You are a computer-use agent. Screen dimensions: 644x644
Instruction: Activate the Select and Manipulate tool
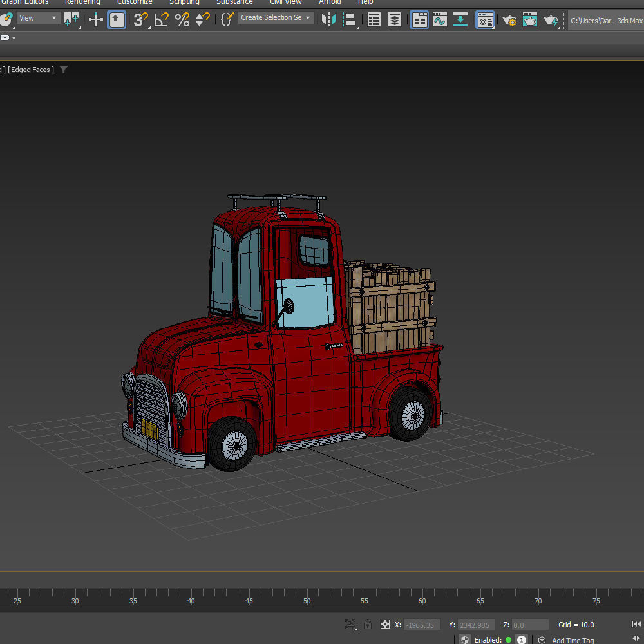(96, 19)
